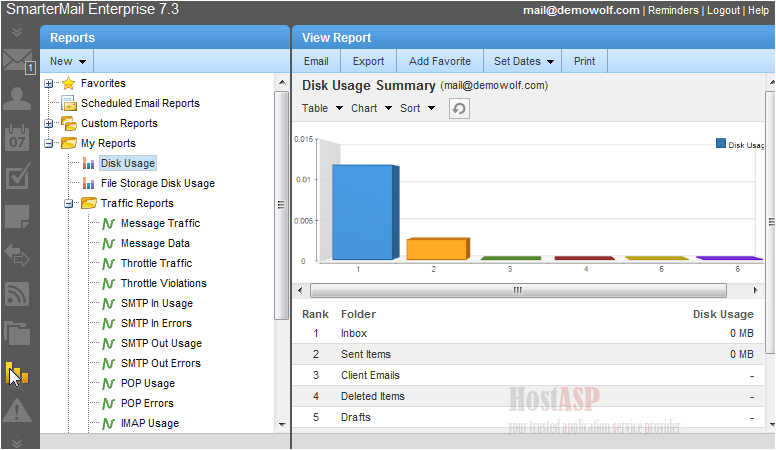Open the Table dropdown
This screenshot has width=776, height=450.
322,108
